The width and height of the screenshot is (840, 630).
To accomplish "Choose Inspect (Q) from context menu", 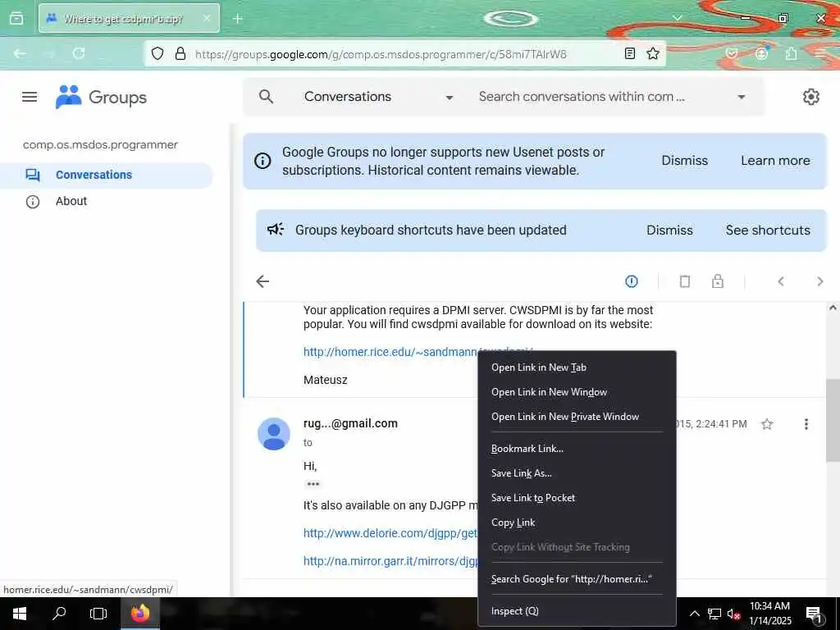I will point(577,611).
